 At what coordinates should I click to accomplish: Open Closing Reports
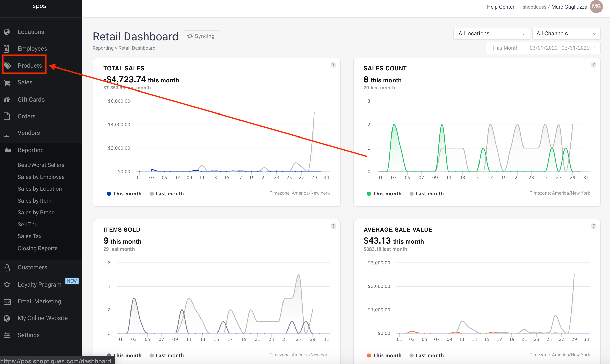38,248
